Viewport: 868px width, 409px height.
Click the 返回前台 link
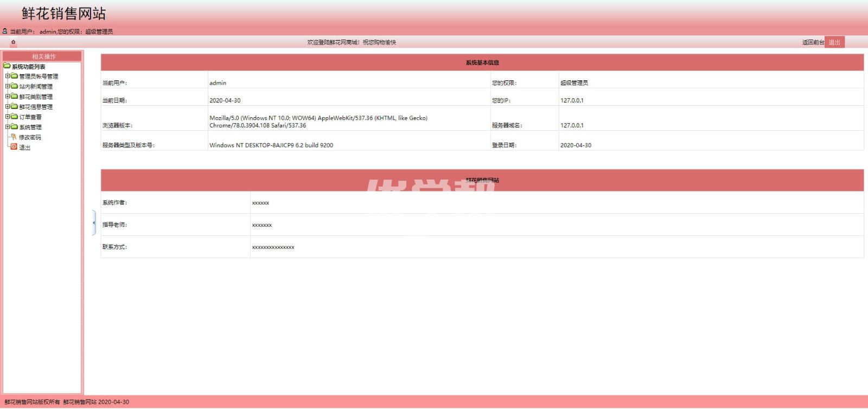click(813, 42)
